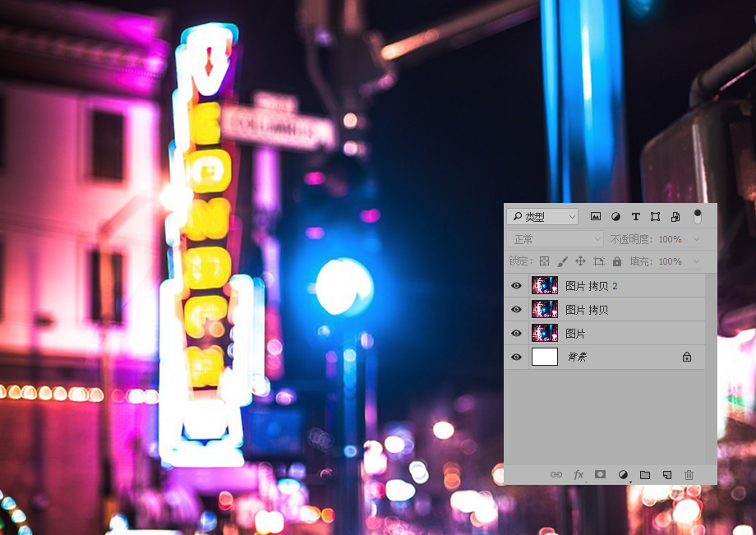
Task: Select thumbnail of 图片 拷贝 2 layer
Action: [545, 285]
